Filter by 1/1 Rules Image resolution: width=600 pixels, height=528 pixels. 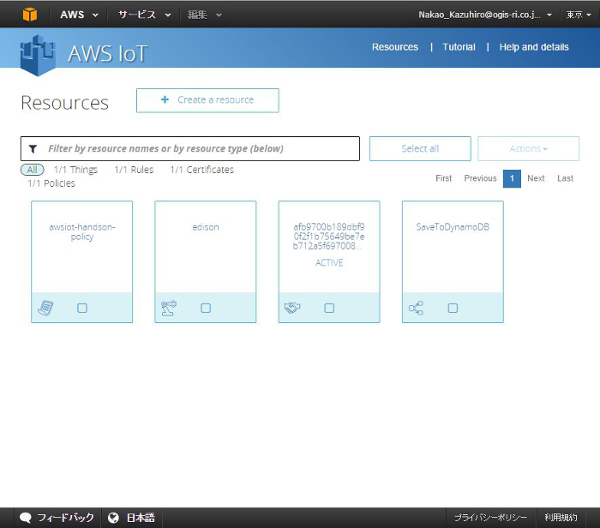pyautogui.click(x=134, y=169)
